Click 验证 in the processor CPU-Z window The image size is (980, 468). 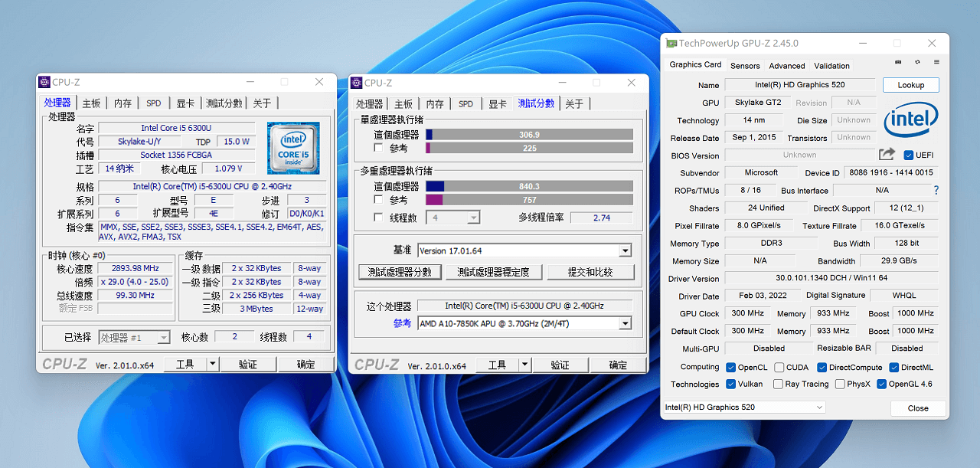248,365
